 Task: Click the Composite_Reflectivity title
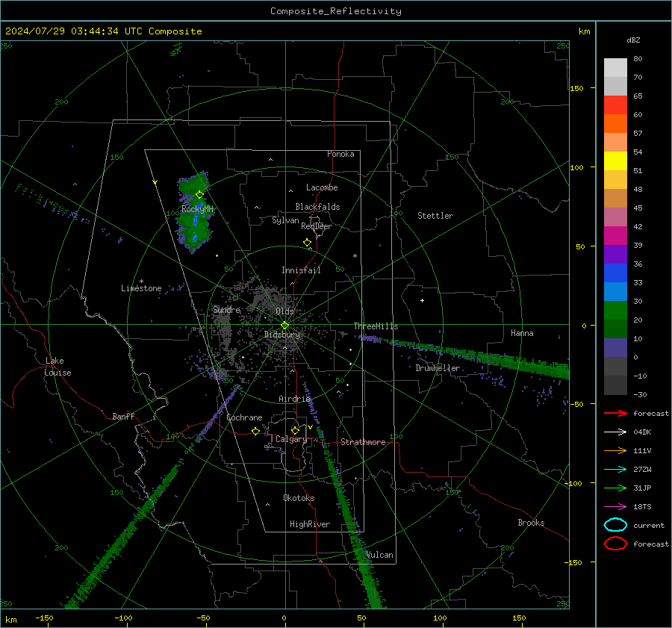(336, 11)
